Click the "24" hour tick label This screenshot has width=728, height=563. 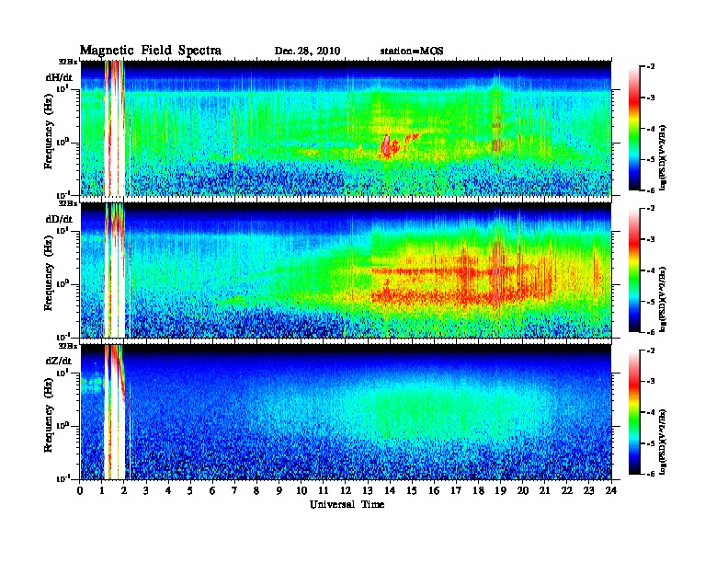[611, 490]
